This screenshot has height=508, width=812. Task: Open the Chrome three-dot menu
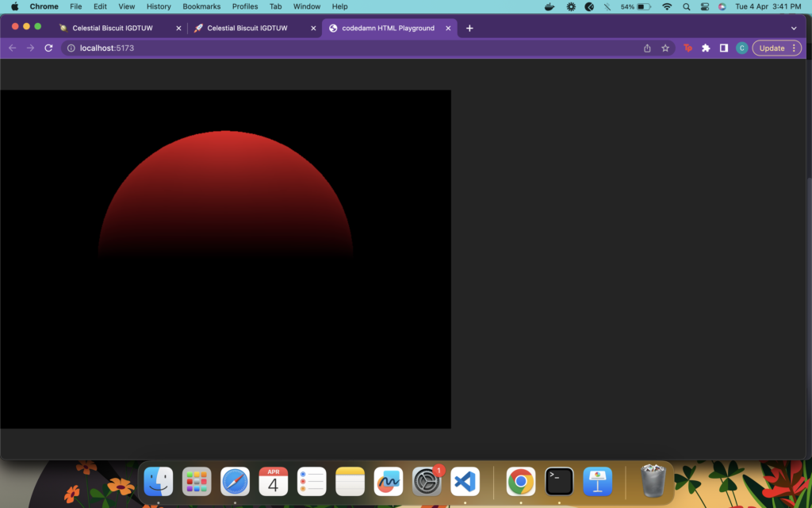pyautogui.click(x=794, y=48)
